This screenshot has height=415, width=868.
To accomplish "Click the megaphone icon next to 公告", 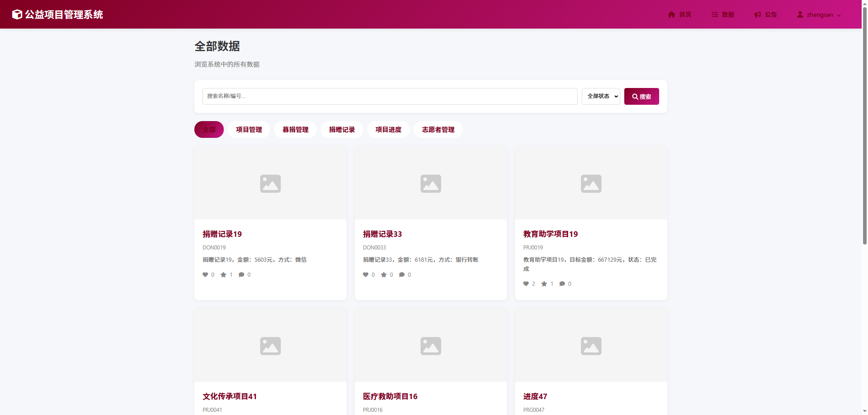I will point(757,15).
